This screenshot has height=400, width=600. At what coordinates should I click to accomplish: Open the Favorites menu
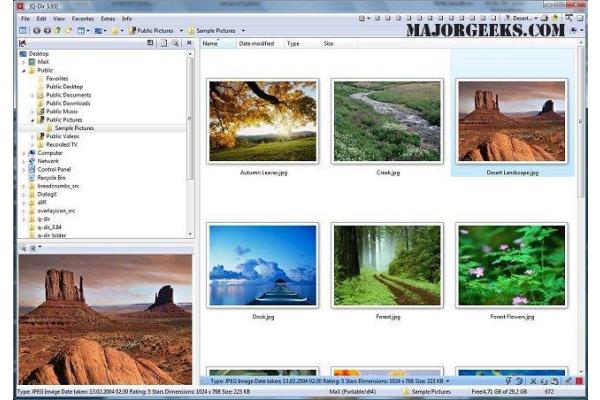tap(83, 18)
